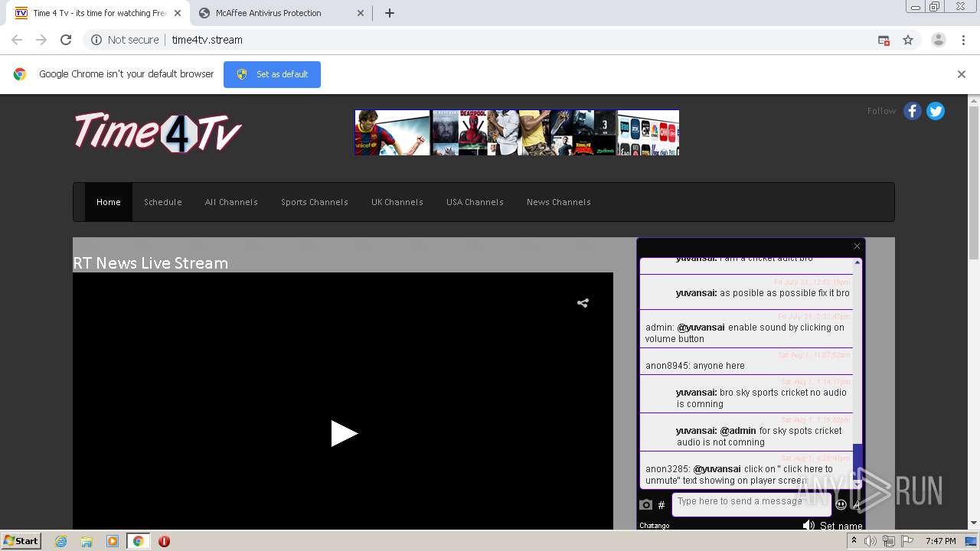Click admin's enable sound message
Screen dimensions: 980x551
pyautogui.click(x=746, y=328)
